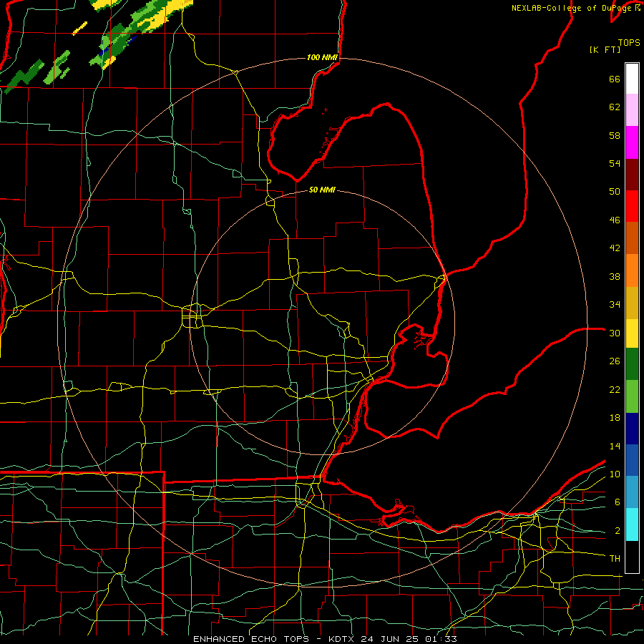Select the "2" legend label
The height and width of the screenshot is (644, 644).
pos(618,531)
